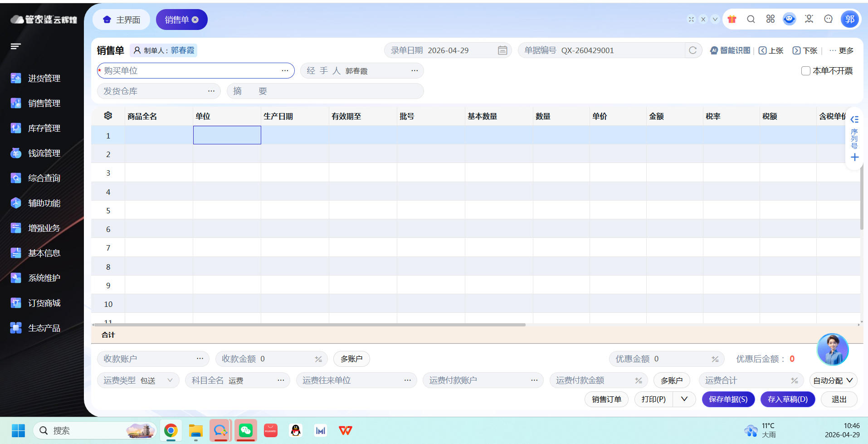The width and height of the screenshot is (868, 444).
Task: Go to previous document 上张
Action: tap(771, 50)
